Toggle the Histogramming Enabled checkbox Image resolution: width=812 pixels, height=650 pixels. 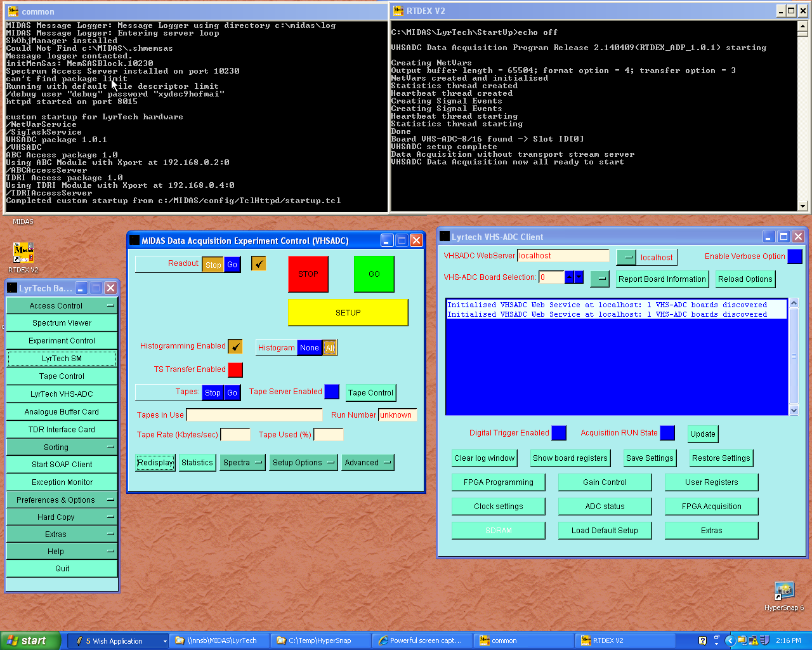pos(235,346)
